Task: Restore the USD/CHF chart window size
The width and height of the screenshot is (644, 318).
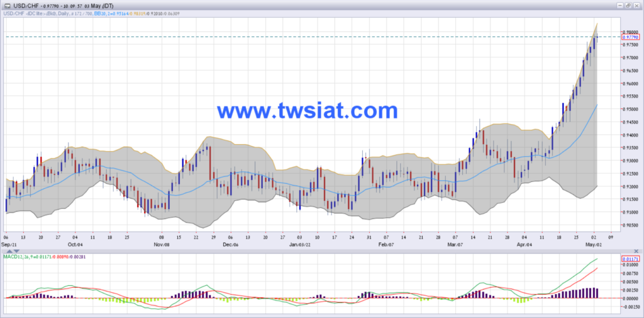Action: point(628,5)
